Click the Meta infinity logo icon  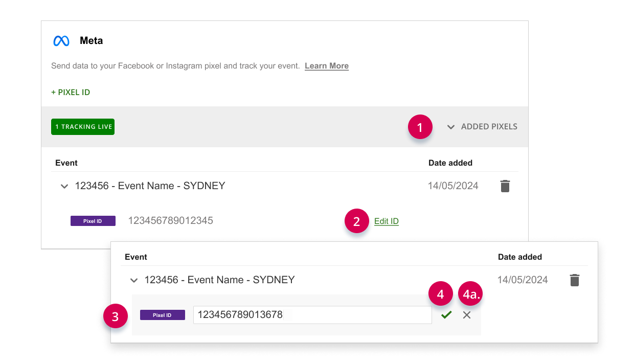[61, 41]
